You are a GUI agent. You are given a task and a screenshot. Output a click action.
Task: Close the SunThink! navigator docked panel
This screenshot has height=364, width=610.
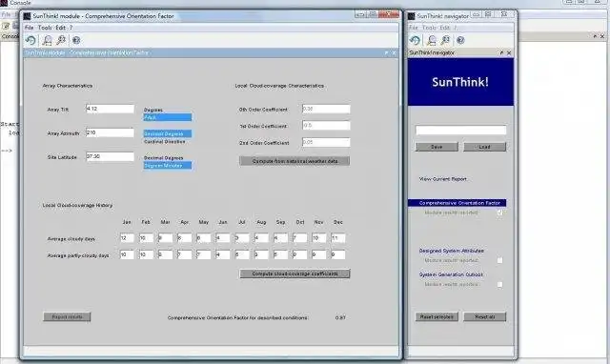point(509,52)
